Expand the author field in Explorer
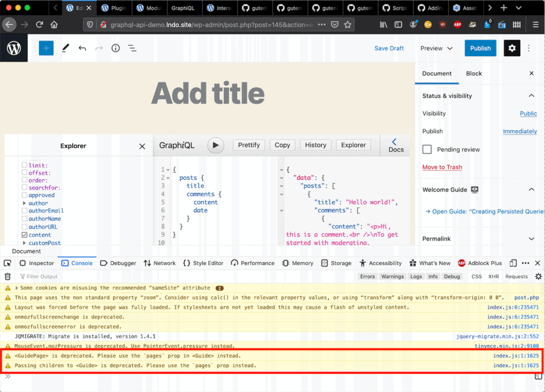Screen dimensions: 545x392 [x=24, y=203]
